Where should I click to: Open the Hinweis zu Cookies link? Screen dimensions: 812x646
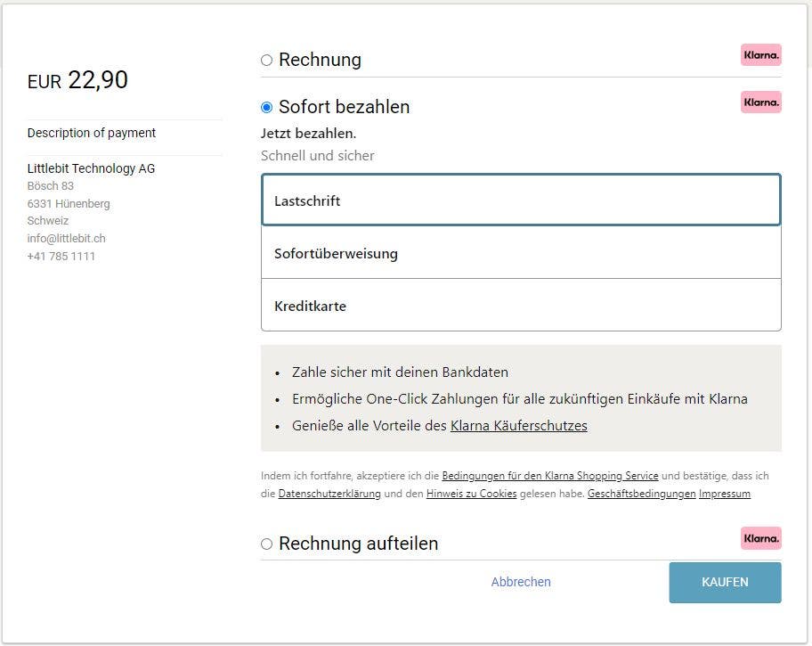[x=471, y=494]
